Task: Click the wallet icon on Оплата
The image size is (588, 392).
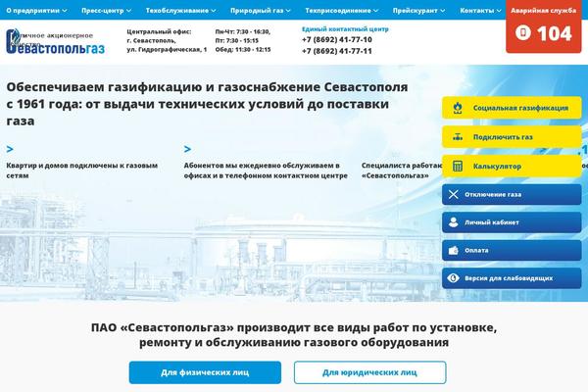Action: [x=453, y=250]
